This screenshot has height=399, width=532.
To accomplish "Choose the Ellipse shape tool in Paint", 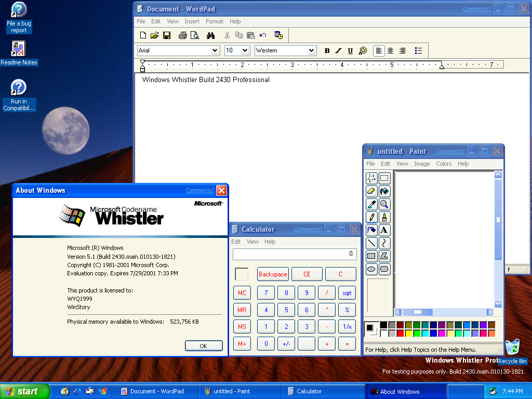I will 371,269.
